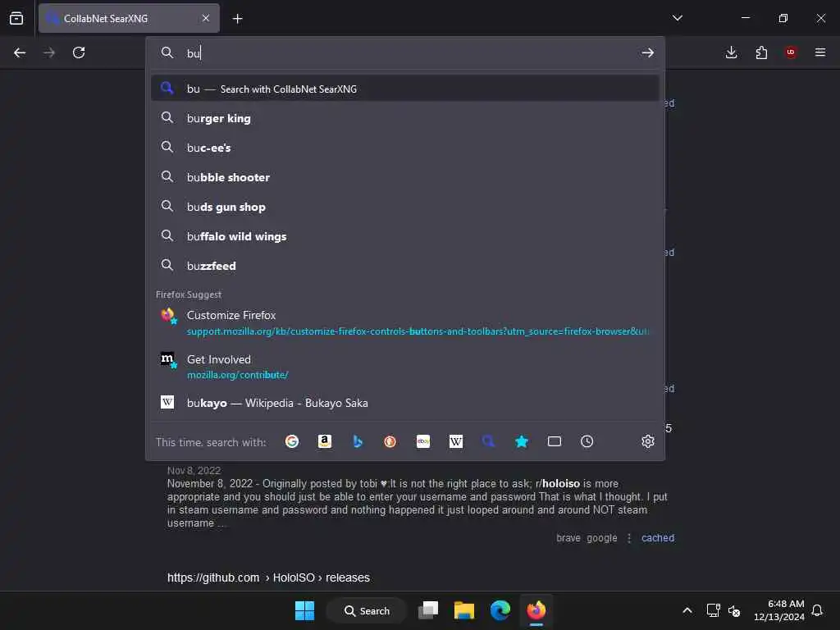
Task: Search open tabs with tab icon
Action: point(555,441)
